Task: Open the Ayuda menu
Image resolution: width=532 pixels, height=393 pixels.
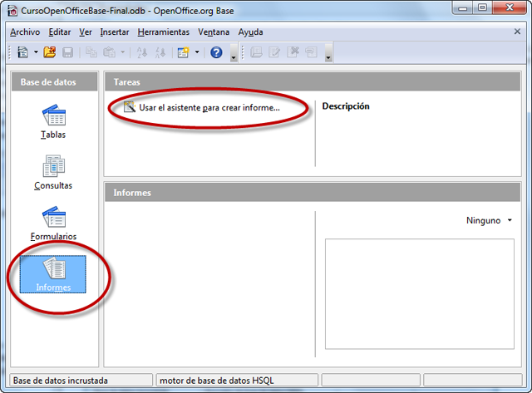Action: [250, 32]
